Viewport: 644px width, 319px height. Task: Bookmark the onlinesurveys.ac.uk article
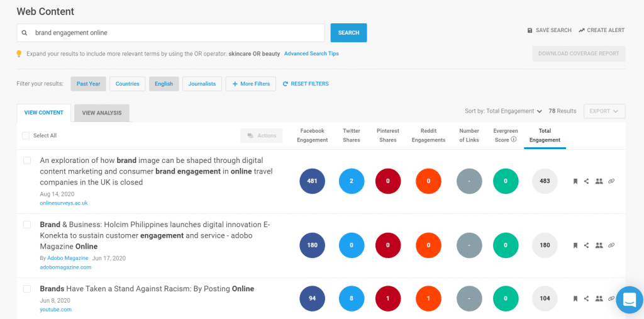click(575, 181)
